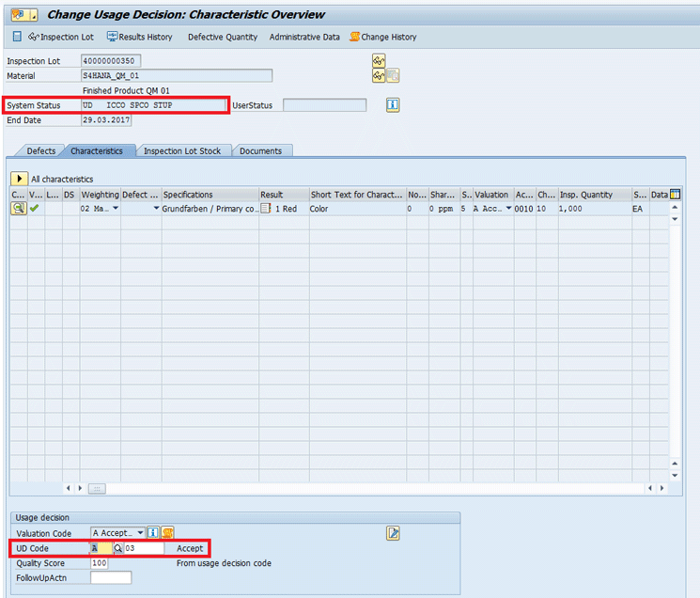Image resolution: width=700 pixels, height=598 pixels.
Task: Open Administrative Data
Action: click(x=304, y=37)
